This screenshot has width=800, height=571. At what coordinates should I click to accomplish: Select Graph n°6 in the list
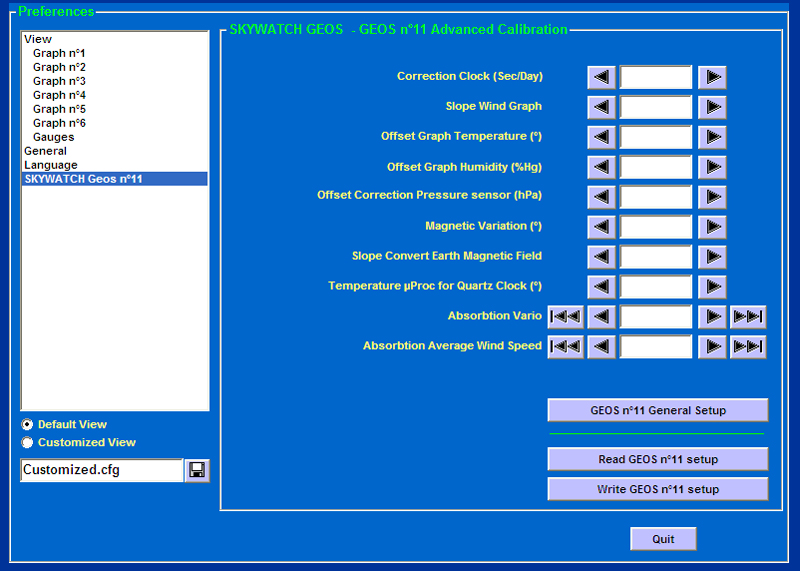[59, 123]
